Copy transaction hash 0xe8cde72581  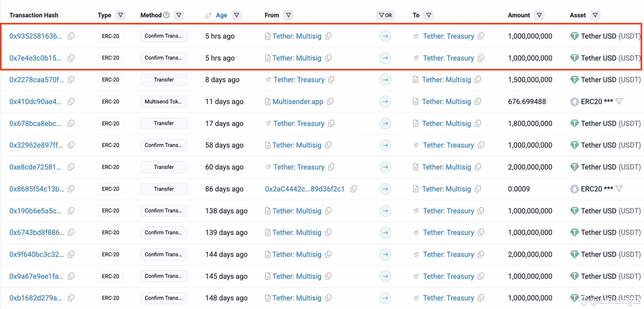click(x=71, y=167)
